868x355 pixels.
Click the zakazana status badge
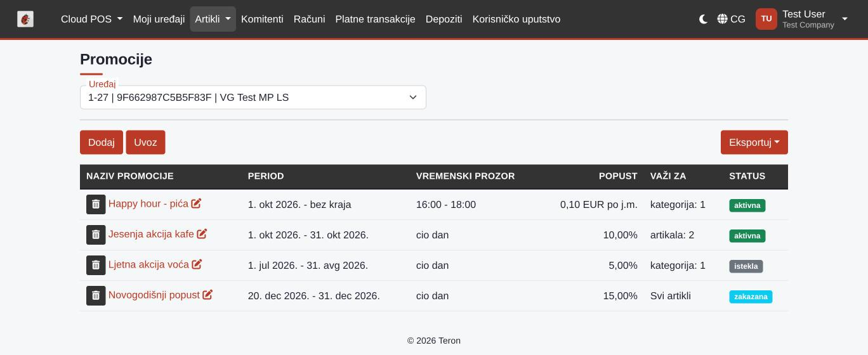751,297
